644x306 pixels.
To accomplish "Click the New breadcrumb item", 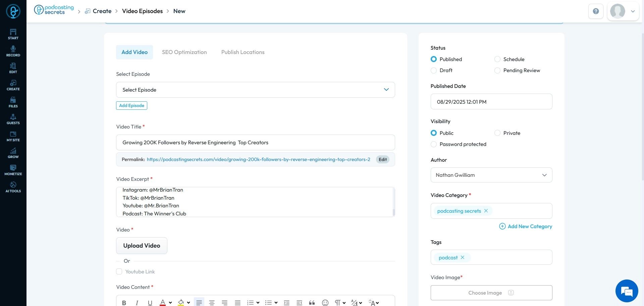I will coord(179,11).
